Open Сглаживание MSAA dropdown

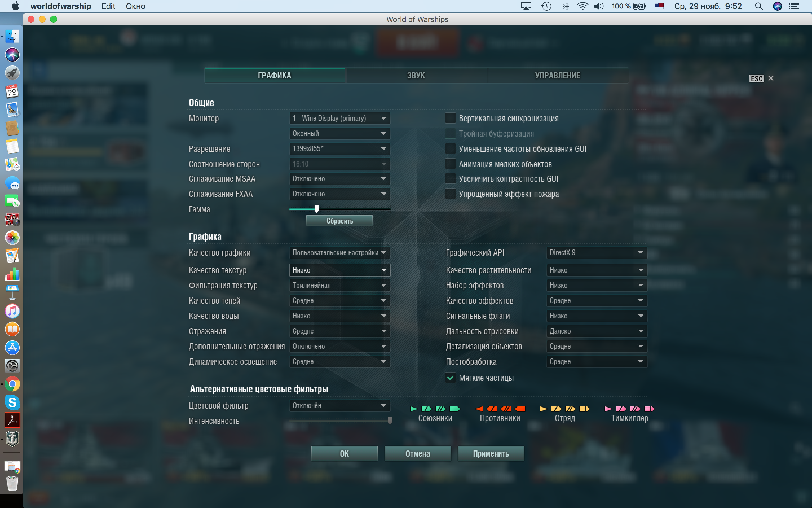tap(339, 179)
